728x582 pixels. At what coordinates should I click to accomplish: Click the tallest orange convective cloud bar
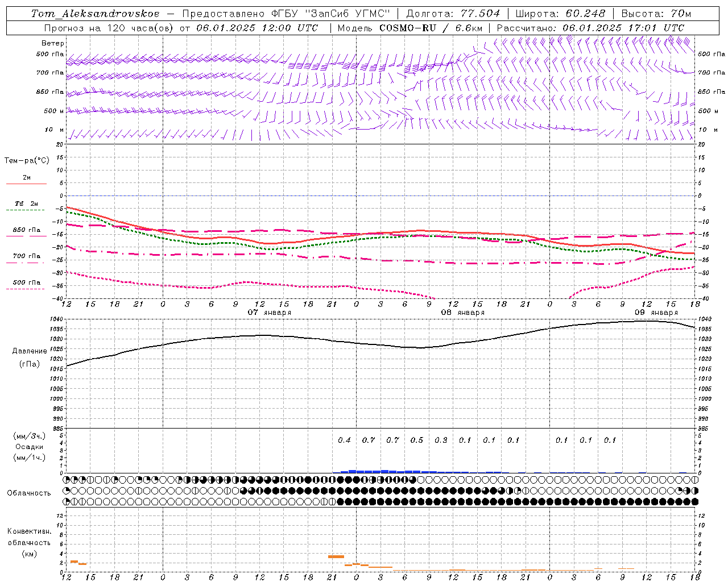(x=336, y=556)
